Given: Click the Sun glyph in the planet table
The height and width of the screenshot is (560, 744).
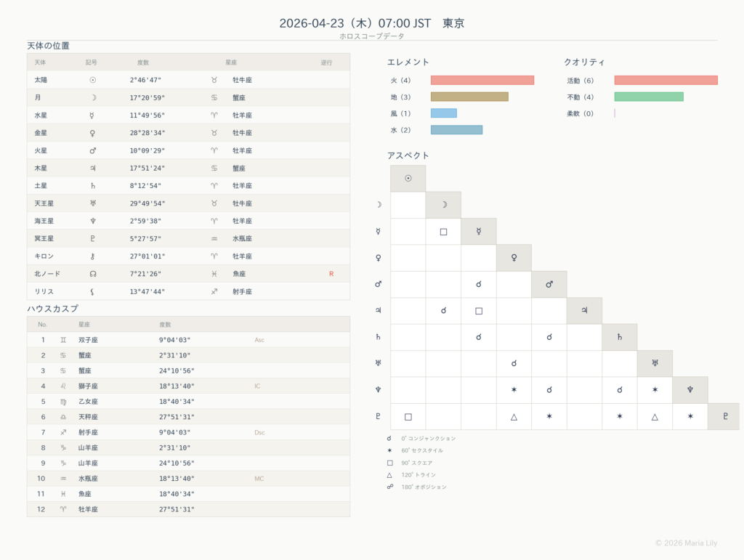Looking at the screenshot, I should (x=92, y=80).
